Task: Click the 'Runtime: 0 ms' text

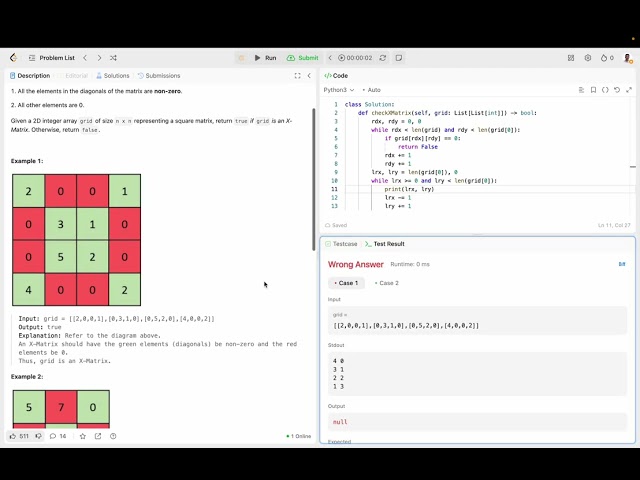Action: tap(410, 264)
